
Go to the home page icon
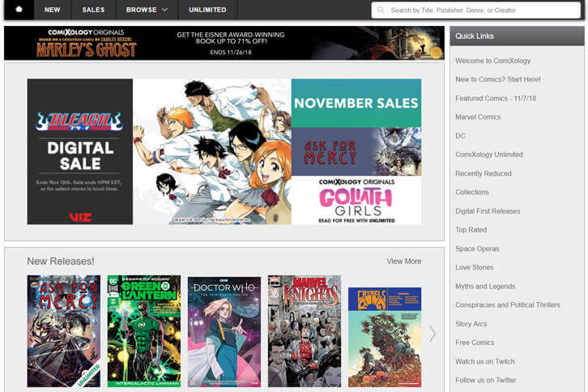[x=19, y=10]
